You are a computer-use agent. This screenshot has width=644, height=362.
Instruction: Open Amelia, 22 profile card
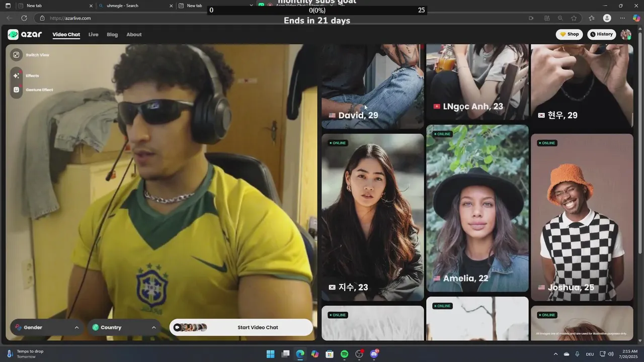coord(477,208)
